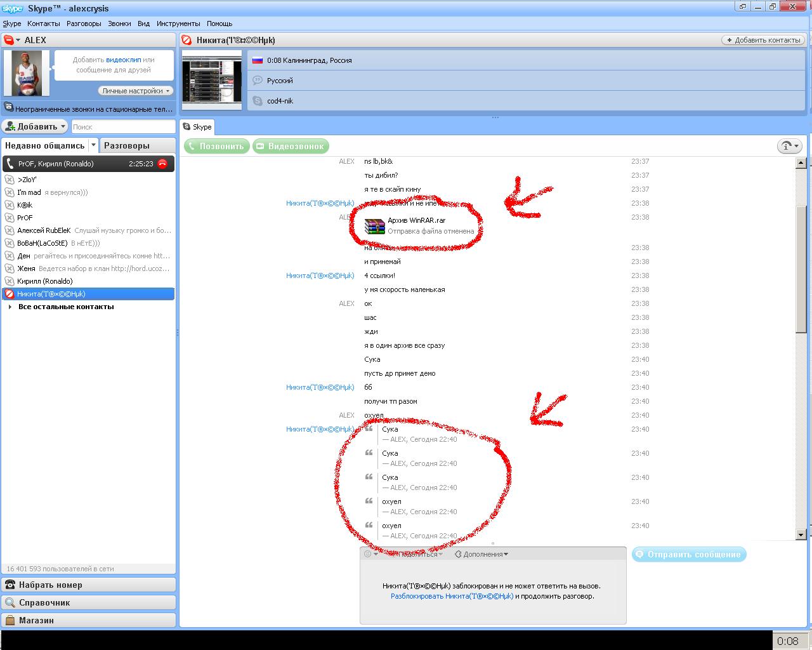Click Отправить сообщение send button
The height and width of the screenshot is (650, 812).
point(689,554)
